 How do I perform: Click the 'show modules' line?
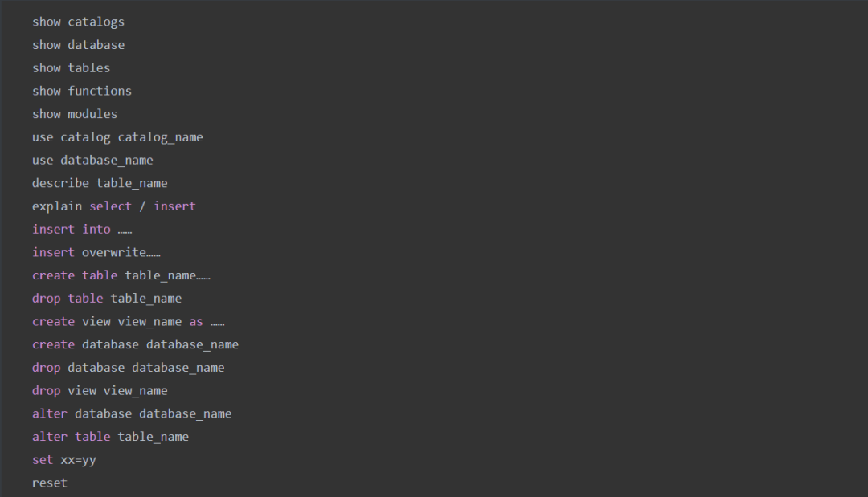pyautogui.click(x=75, y=114)
